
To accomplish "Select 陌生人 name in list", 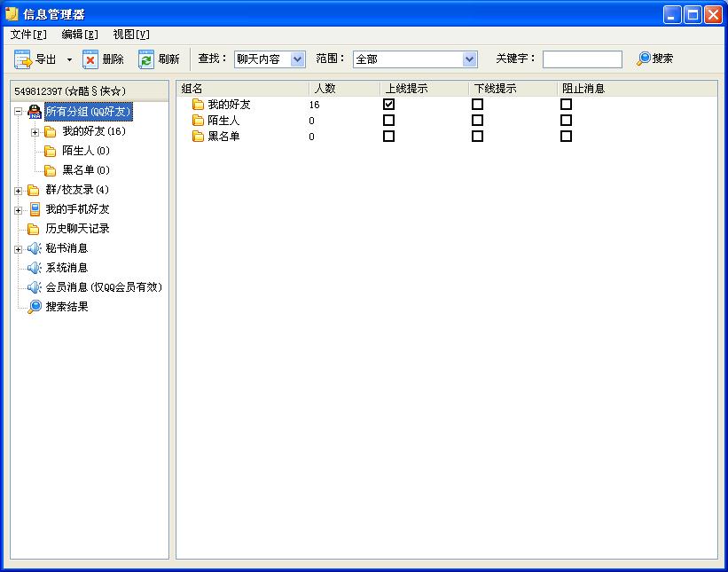I will (223, 121).
